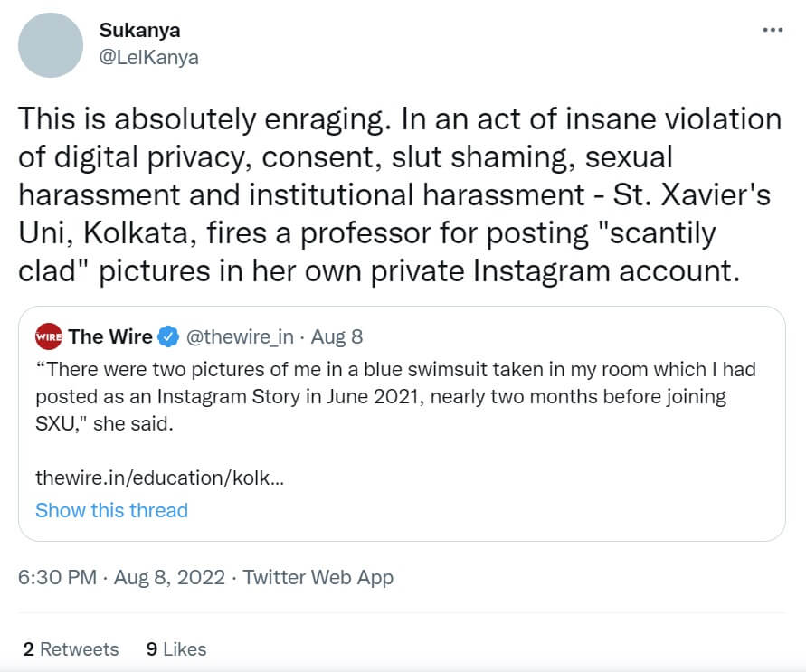The height and width of the screenshot is (672, 806).
Task: Open the thewire.in/education article link
Action: click(160, 477)
